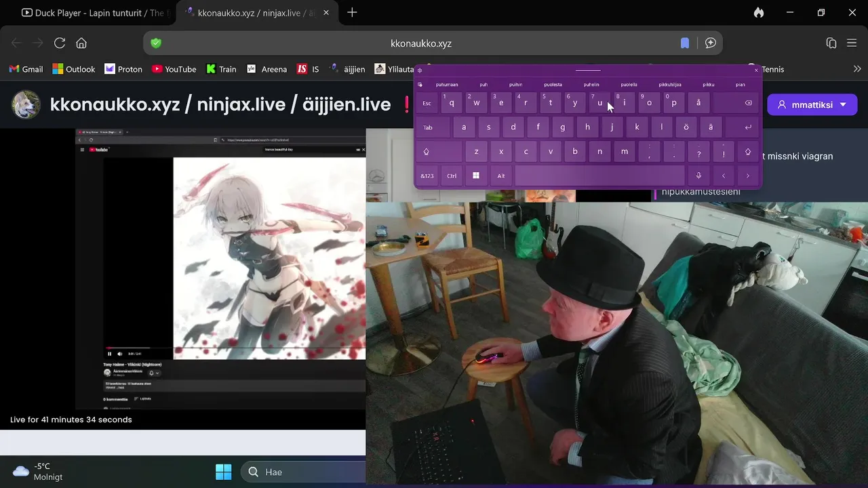Open the Outlook bookmark
Image resolution: width=868 pixels, height=488 pixels.
(x=74, y=69)
